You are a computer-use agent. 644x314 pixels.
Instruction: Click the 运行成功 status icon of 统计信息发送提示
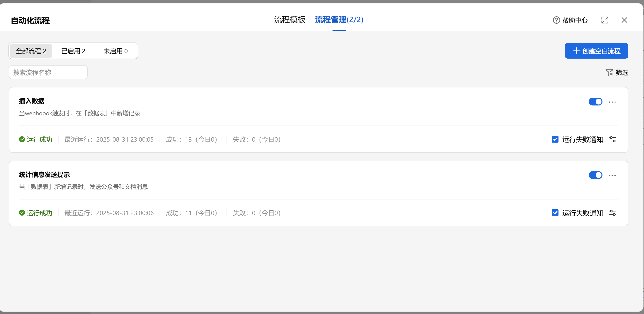[x=22, y=213]
